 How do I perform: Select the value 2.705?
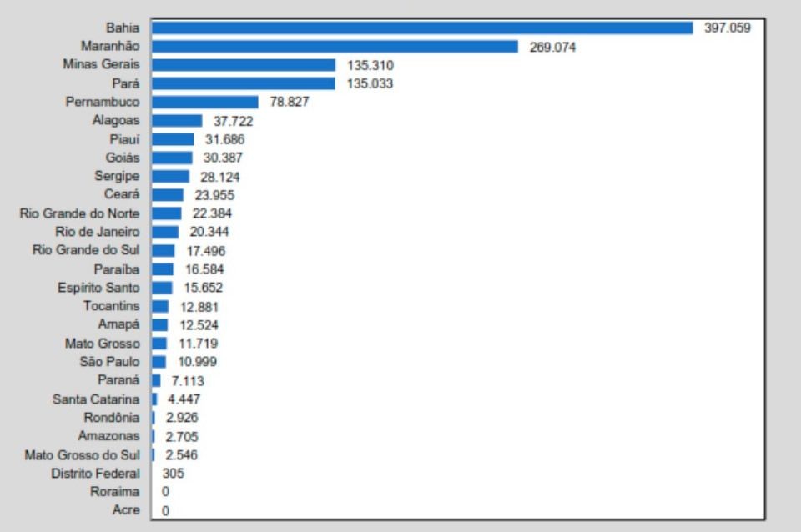pos(182,437)
